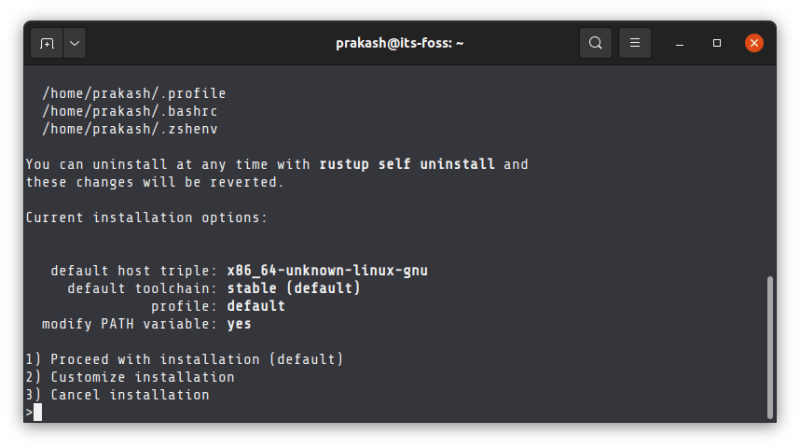
Task: Click the /home/prakash/.profile path line
Action: point(133,93)
